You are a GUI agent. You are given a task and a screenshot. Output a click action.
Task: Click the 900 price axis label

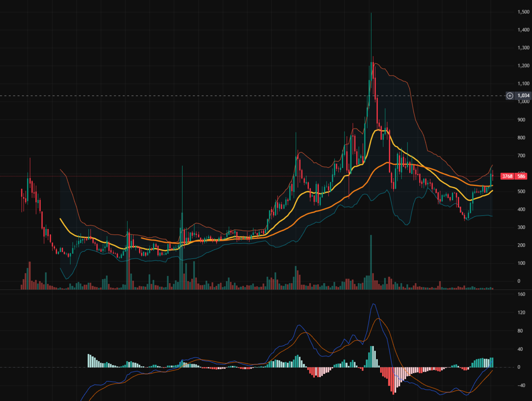pos(522,120)
